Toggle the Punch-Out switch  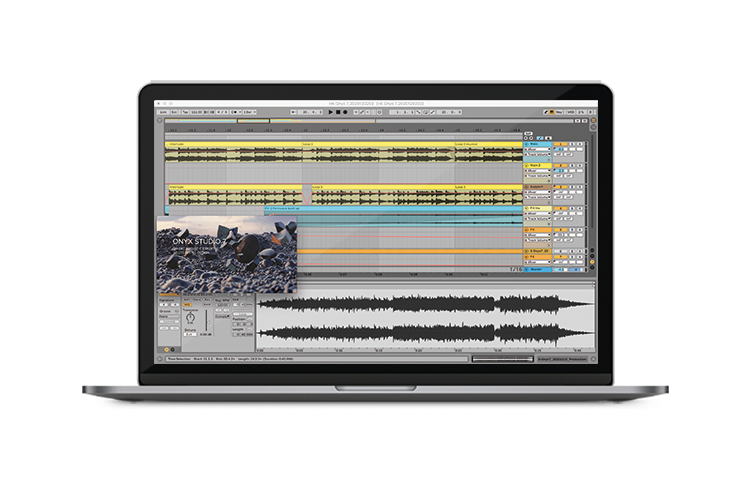[432, 112]
